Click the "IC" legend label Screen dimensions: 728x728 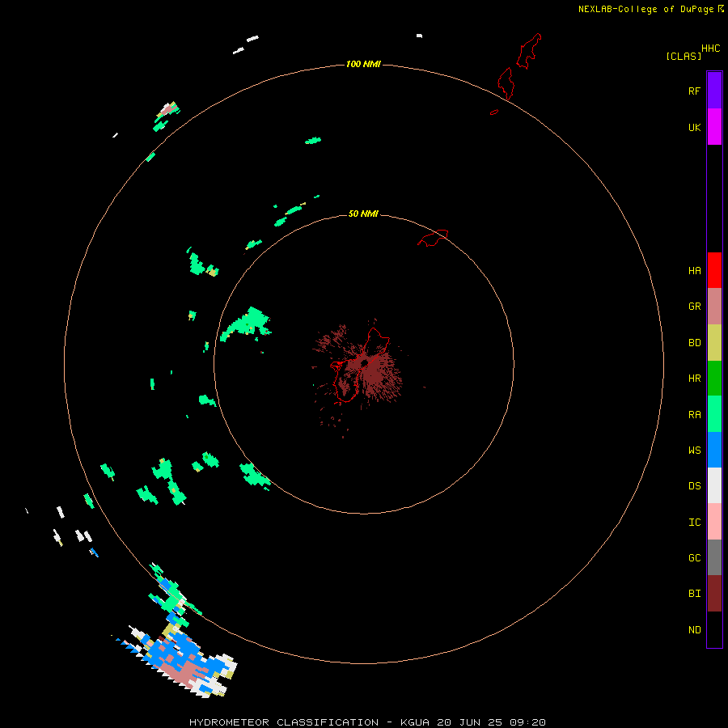coord(694,523)
